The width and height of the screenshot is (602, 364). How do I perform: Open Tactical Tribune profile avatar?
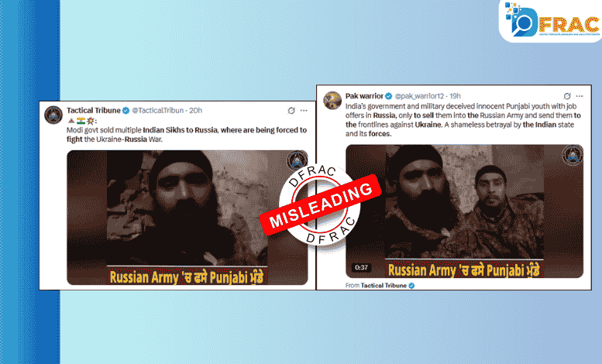pos(53,115)
